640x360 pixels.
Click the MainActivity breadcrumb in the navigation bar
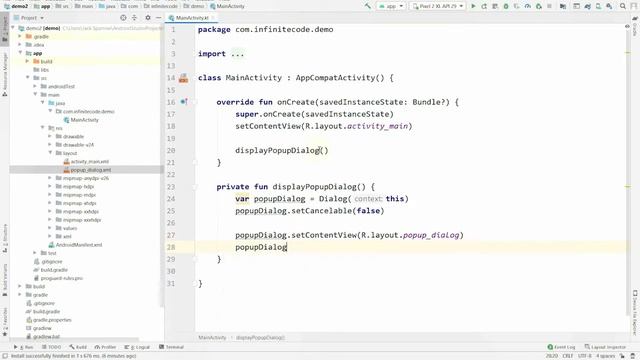(227, 6)
